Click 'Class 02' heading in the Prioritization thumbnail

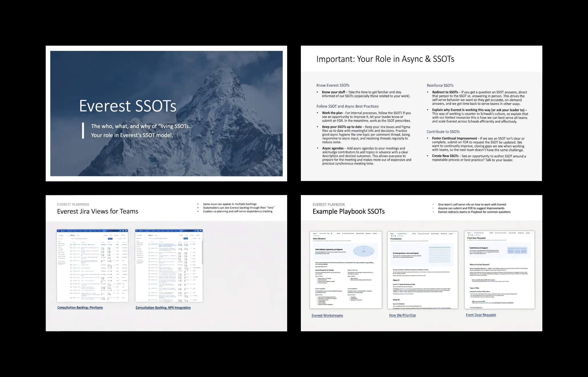(396, 300)
